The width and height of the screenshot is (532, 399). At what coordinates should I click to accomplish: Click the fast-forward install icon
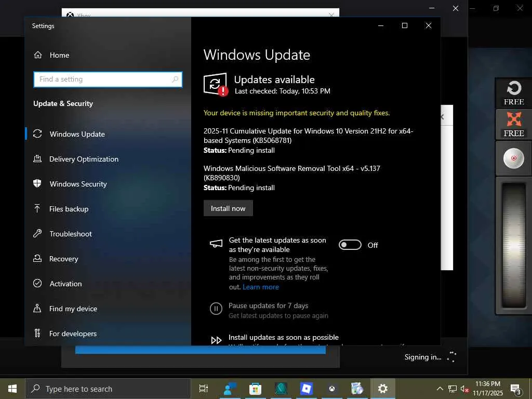[x=216, y=340]
